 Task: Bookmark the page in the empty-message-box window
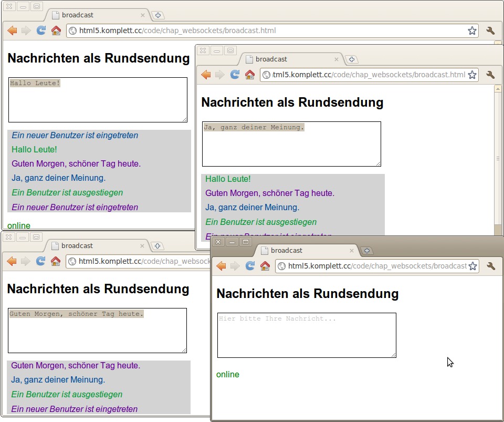click(x=472, y=266)
